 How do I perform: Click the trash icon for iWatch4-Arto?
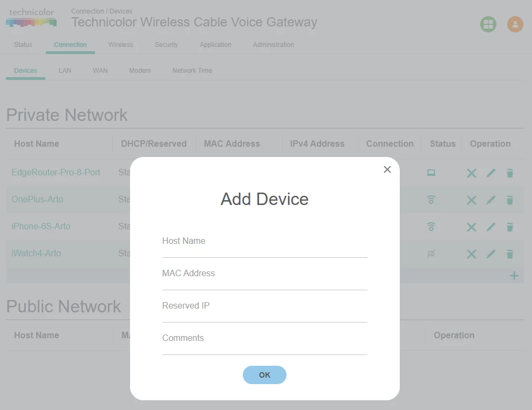pyautogui.click(x=509, y=254)
